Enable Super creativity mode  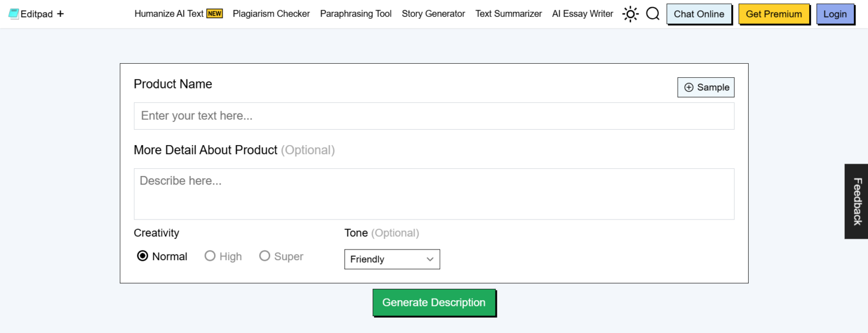click(264, 256)
